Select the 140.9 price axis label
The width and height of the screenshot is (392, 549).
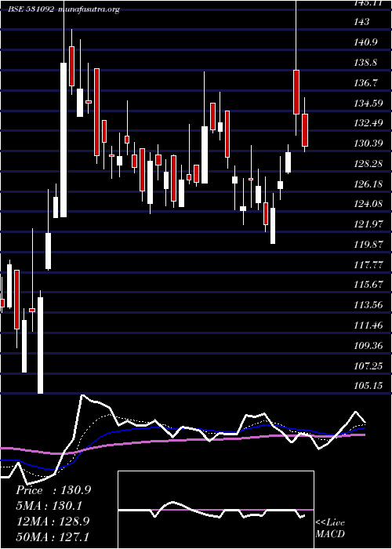(366, 42)
